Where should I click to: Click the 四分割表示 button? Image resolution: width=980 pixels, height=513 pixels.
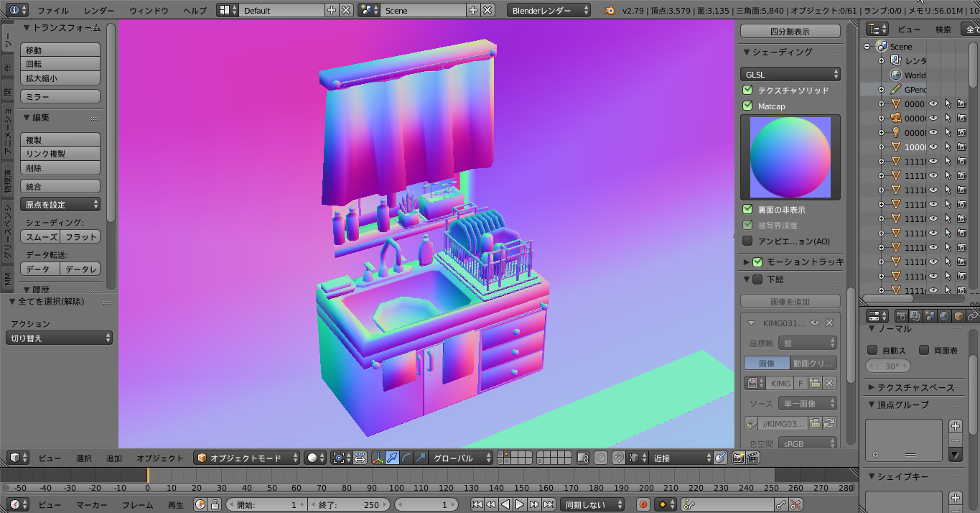coord(790,31)
